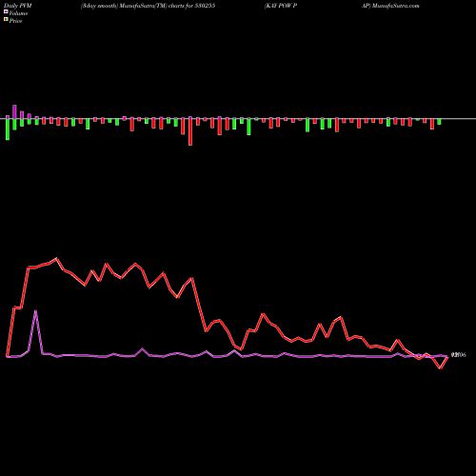Click the 'Daily PVM' title text

(18, 6)
